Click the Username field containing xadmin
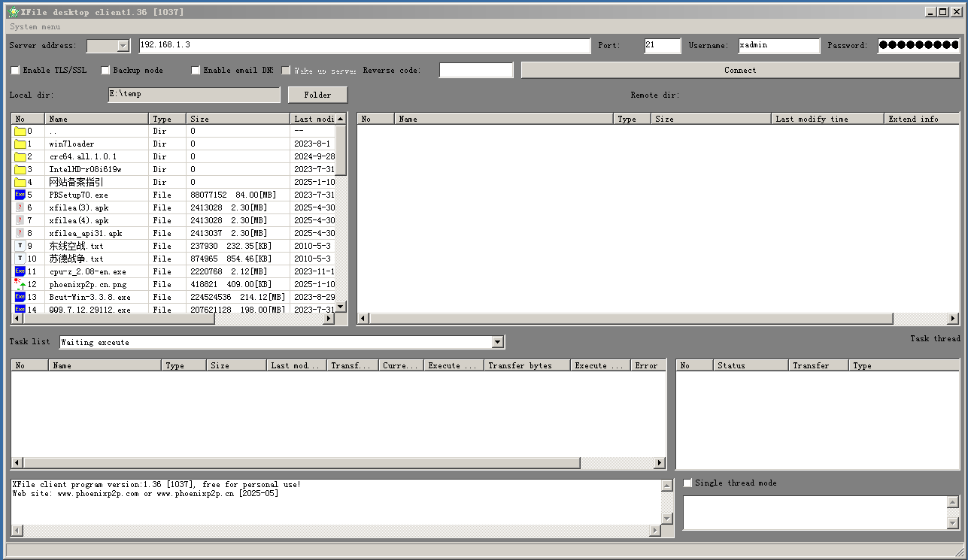Viewport: 968px width, 560px height. (778, 46)
